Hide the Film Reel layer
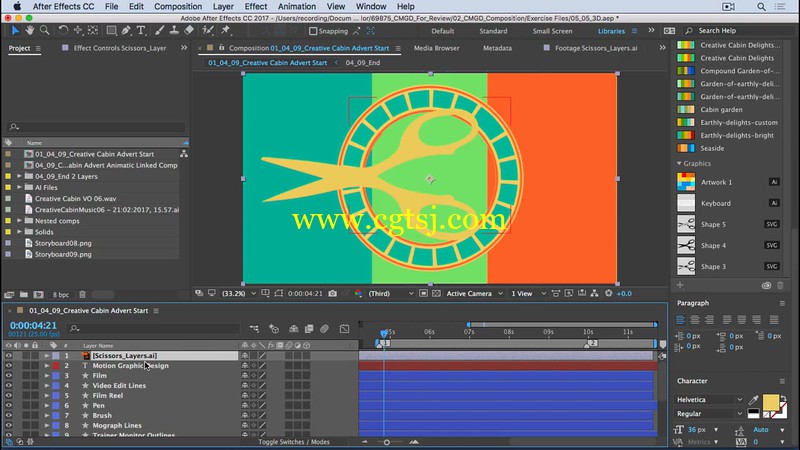800x450 pixels. pos(9,395)
